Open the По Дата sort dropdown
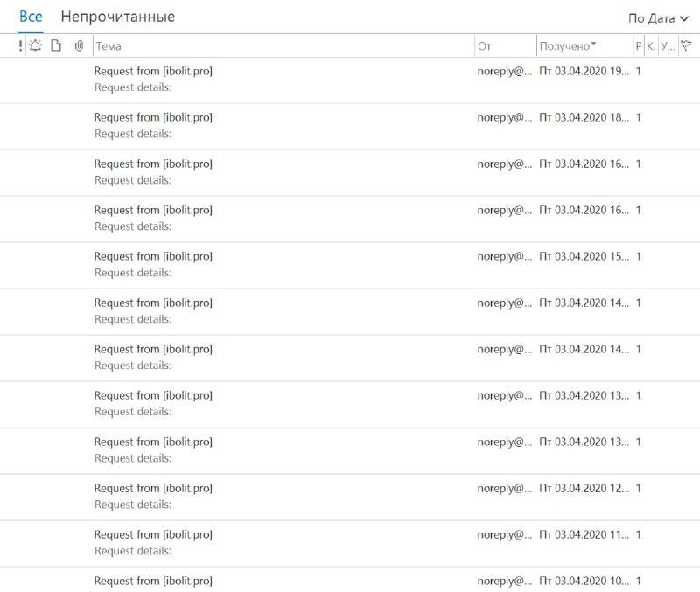700x592 pixels. pyautogui.click(x=659, y=18)
